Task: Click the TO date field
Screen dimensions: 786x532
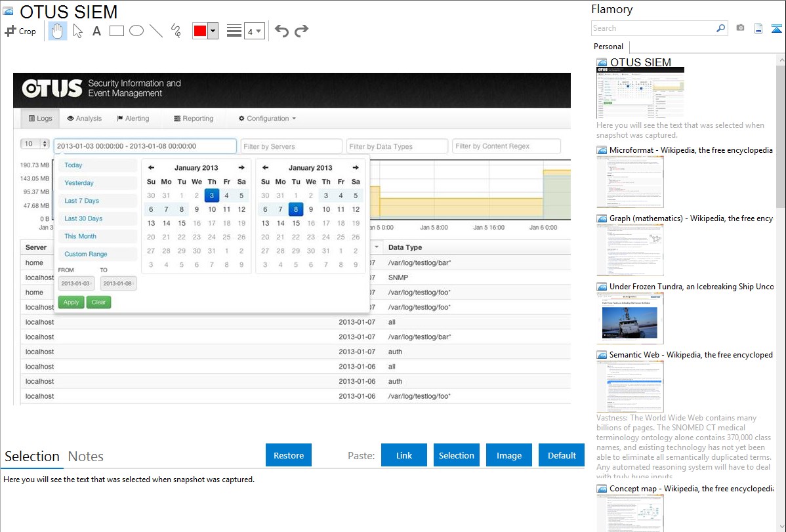Action: click(118, 283)
